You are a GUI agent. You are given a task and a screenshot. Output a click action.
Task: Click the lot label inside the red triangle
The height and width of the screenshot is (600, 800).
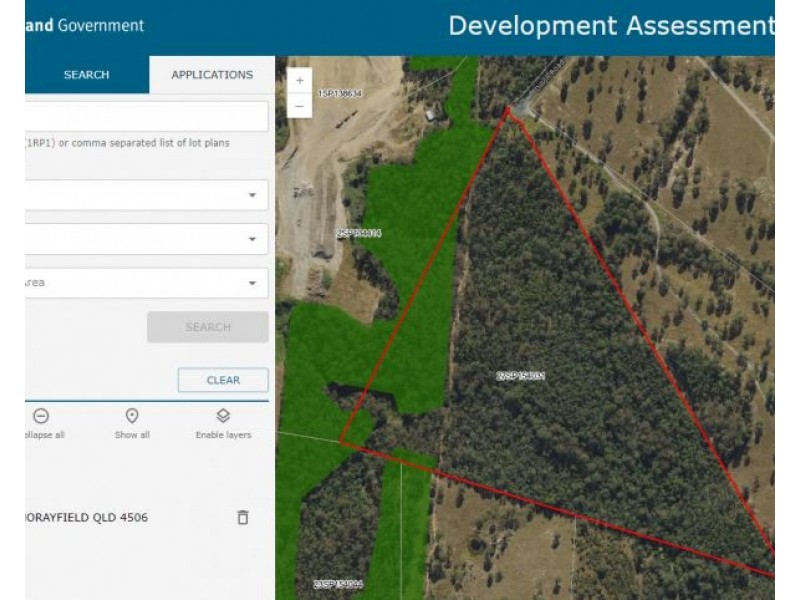tap(520, 376)
